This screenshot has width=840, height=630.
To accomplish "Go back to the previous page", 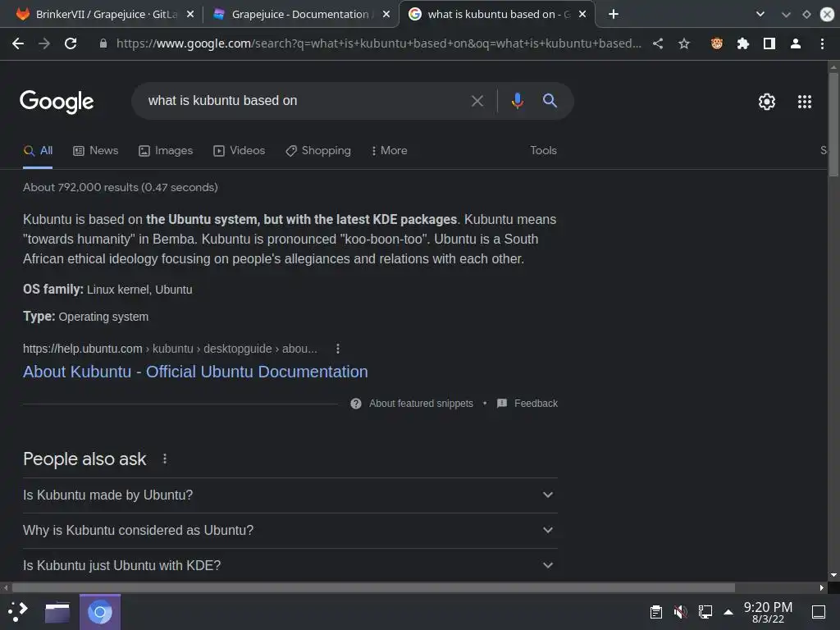I will (18, 43).
